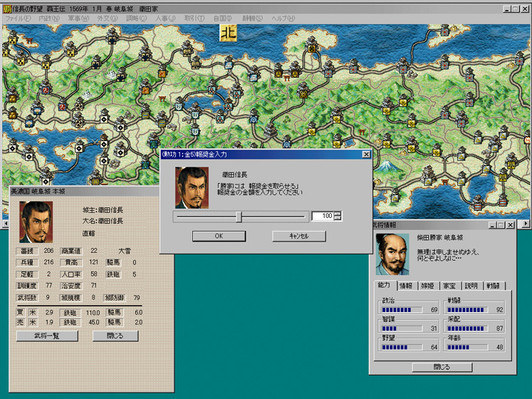
Task: Click the 采配 ability bar showing 87
Action: point(467,328)
